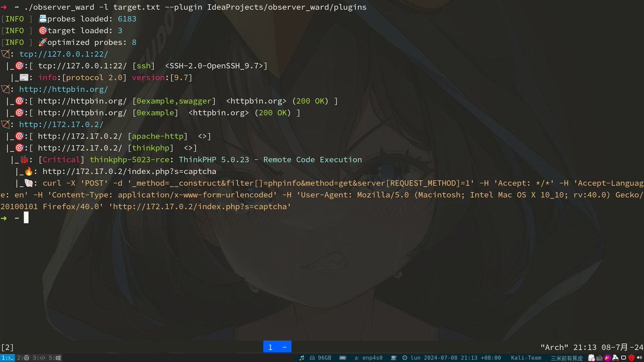Switch to workspace 2 Chrome
Viewport: 644px width, 362px height.
pyautogui.click(x=23, y=358)
